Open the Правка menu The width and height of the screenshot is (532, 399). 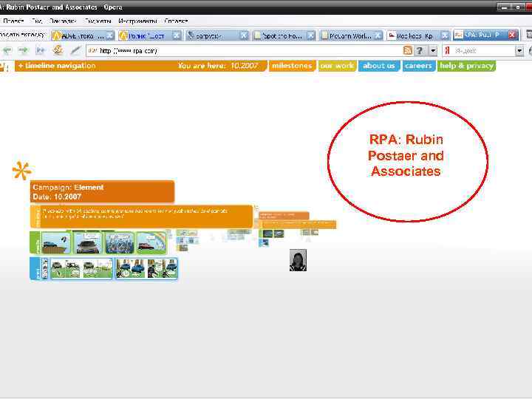pyautogui.click(x=13, y=21)
